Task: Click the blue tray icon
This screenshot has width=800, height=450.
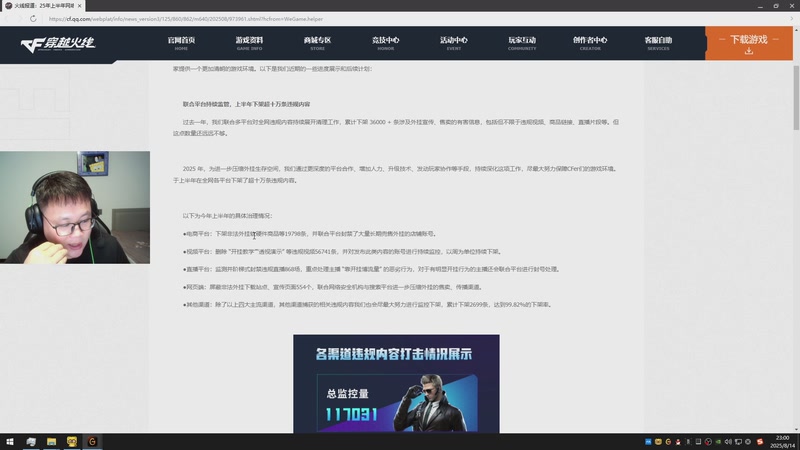Action: [648, 442]
